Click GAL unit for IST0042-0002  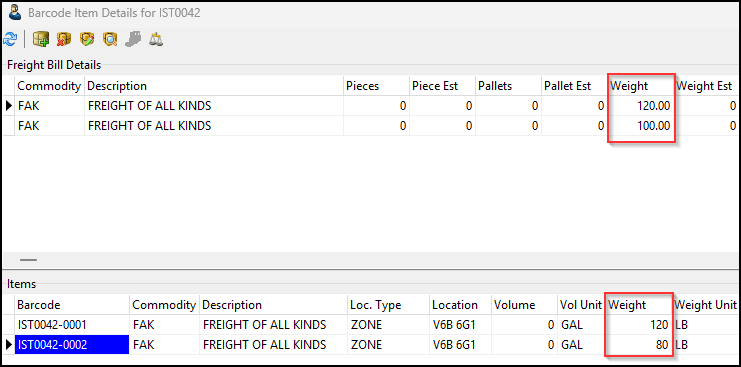coord(581,344)
